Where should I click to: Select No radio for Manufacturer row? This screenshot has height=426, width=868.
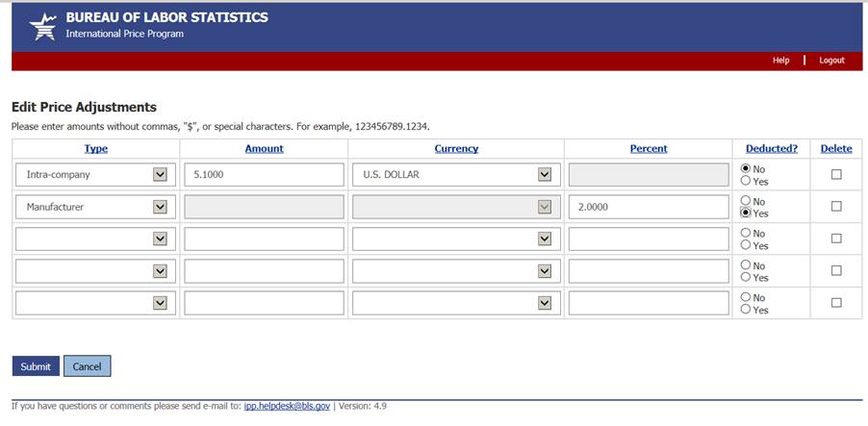tap(746, 200)
